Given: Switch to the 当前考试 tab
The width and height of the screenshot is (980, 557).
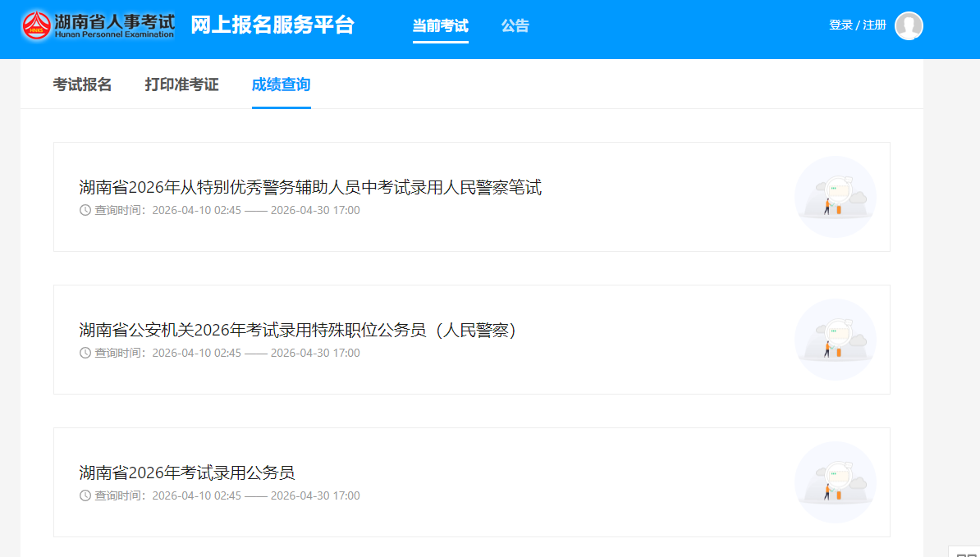Looking at the screenshot, I should coord(440,25).
